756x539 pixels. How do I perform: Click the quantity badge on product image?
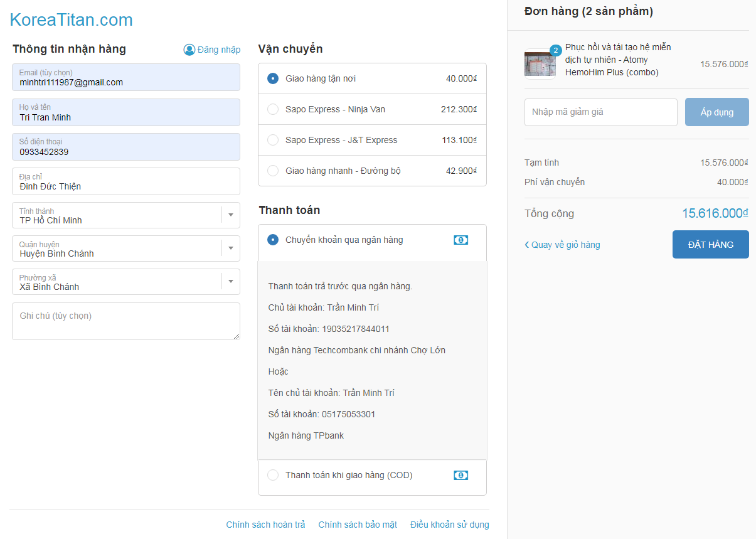point(555,50)
